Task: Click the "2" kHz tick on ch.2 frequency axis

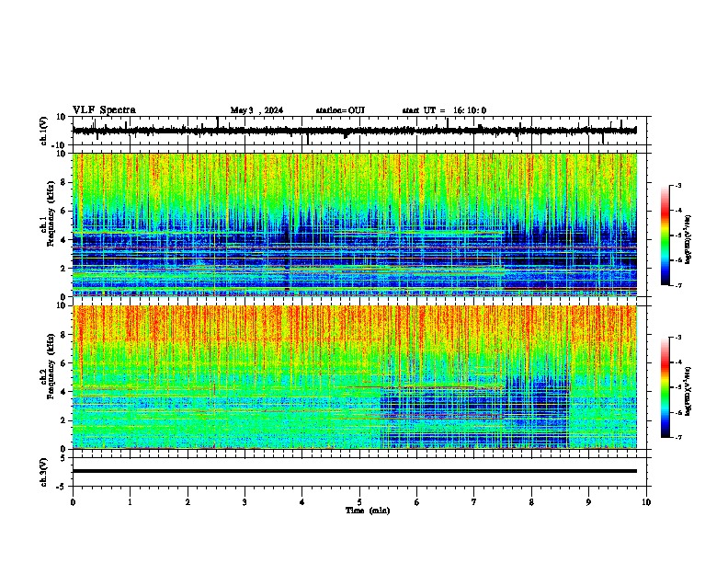Action: click(63, 420)
